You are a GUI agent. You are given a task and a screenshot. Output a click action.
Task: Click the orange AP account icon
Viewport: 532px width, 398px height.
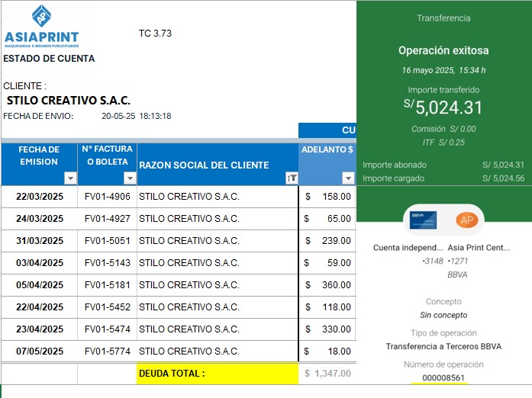pos(465,220)
